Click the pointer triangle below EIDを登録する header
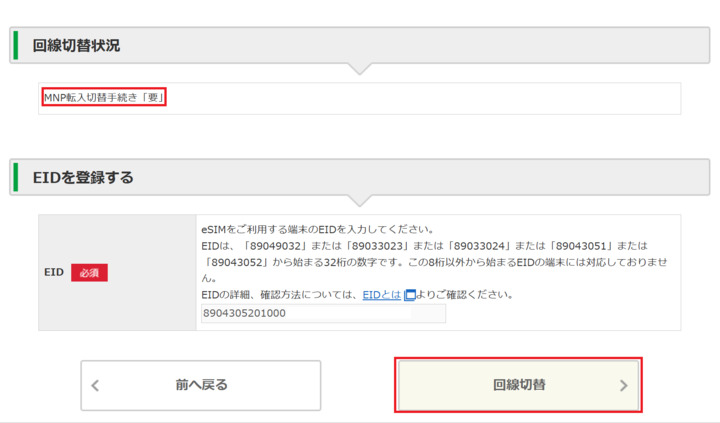 click(x=361, y=200)
